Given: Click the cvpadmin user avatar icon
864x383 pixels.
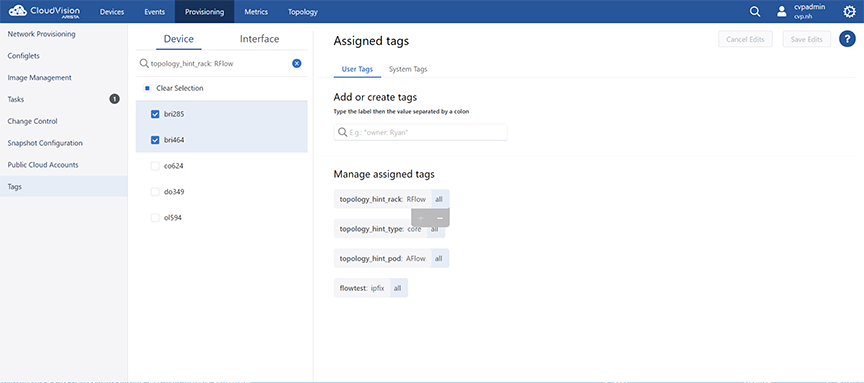Looking at the screenshot, I should 781,12.
